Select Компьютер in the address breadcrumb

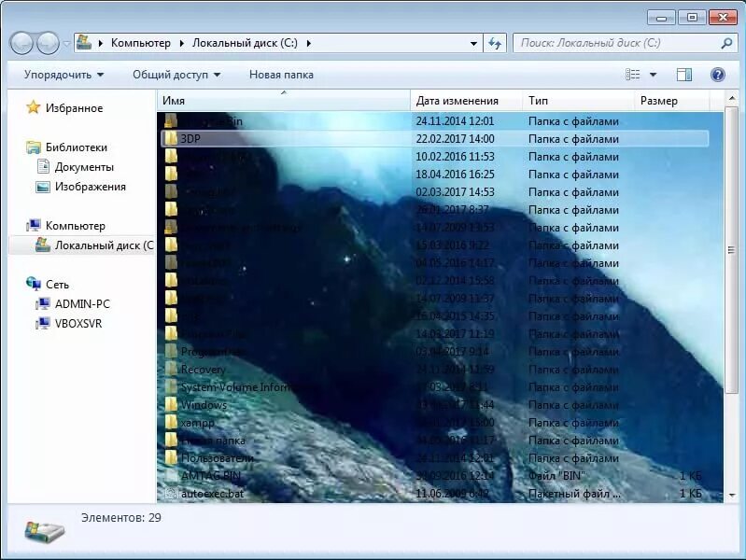tap(141, 43)
